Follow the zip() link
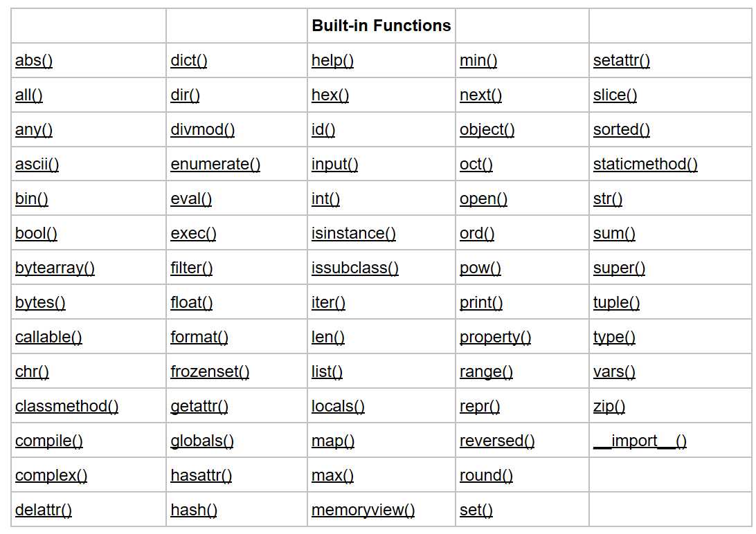The width and height of the screenshot is (756, 534). 609,407
